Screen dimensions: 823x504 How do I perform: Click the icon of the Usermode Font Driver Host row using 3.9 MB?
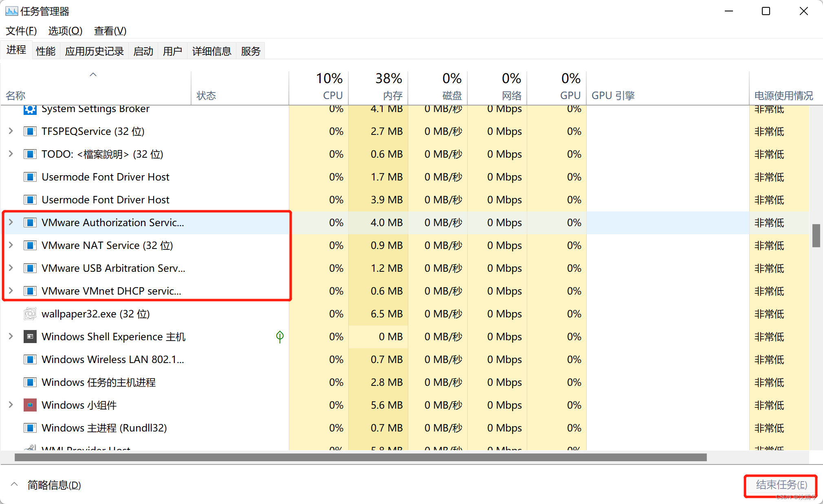click(x=30, y=200)
